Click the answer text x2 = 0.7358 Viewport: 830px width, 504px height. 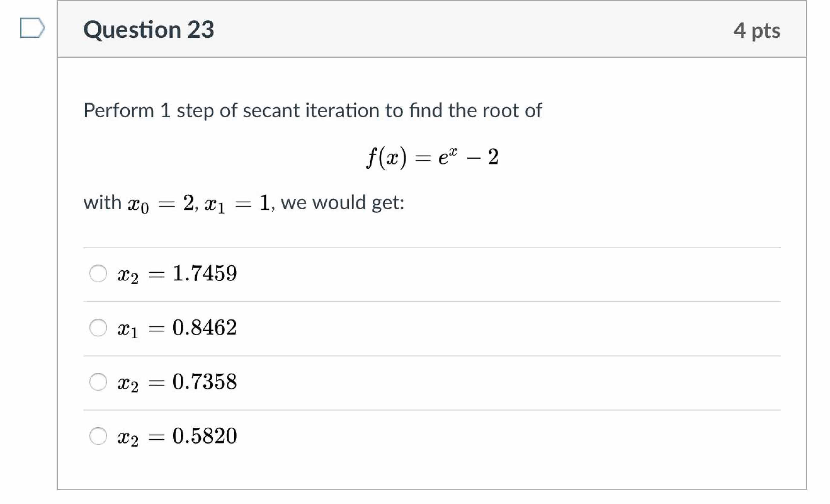coord(177,382)
